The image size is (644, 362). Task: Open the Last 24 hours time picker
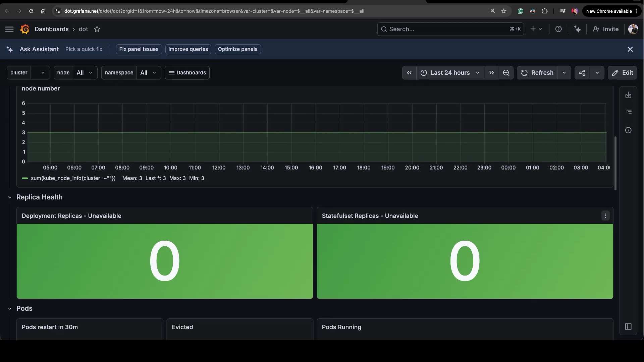point(450,73)
